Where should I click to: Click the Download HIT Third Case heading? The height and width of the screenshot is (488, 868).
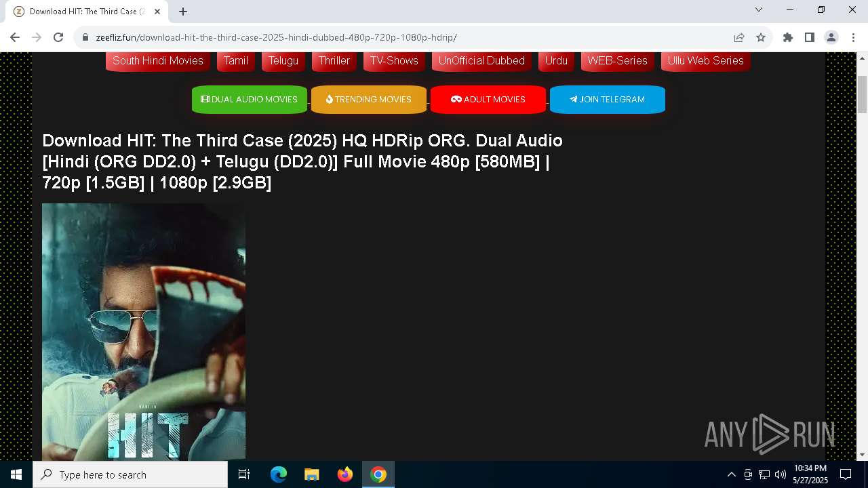302,161
